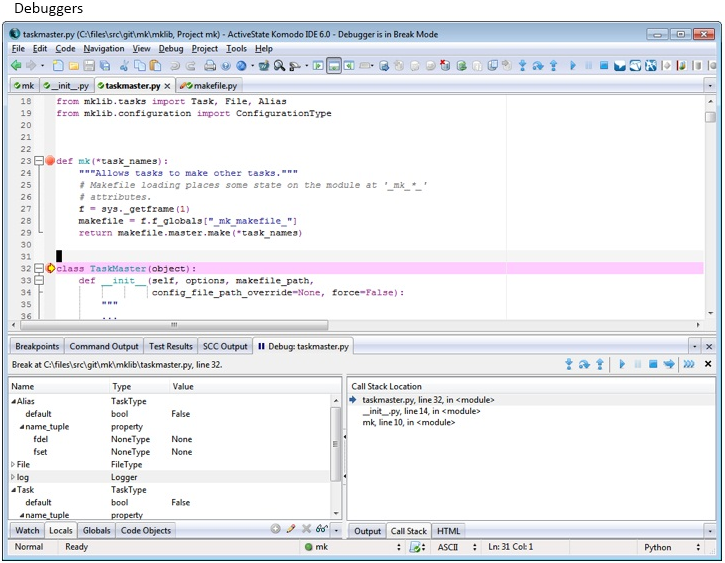Image resolution: width=725 pixels, height=563 pixels.
Task: Click the variables list vertical scrollbar thumb
Action: [x=336, y=444]
